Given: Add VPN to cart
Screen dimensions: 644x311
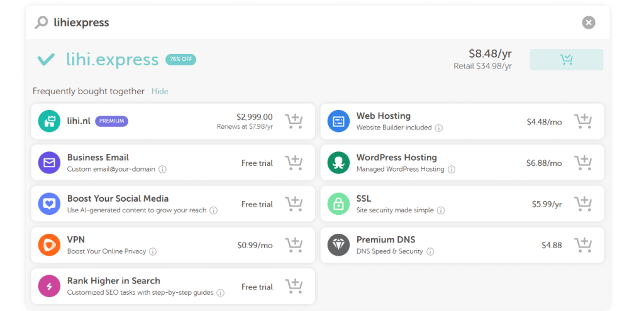Looking at the screenshot, I should 294,245.
